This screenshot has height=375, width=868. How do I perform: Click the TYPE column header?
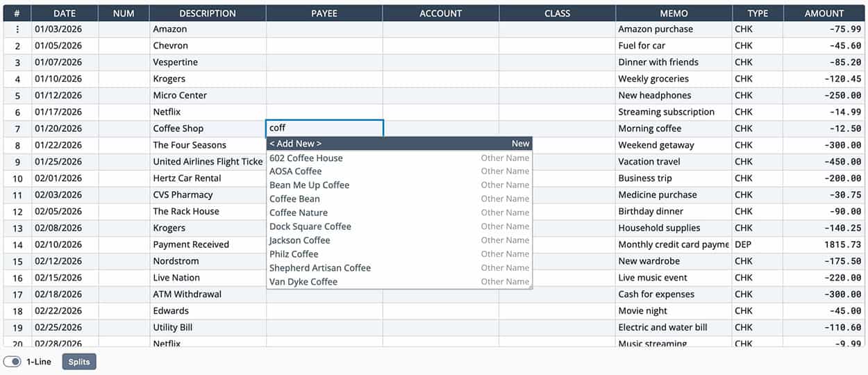coord(758,13)
